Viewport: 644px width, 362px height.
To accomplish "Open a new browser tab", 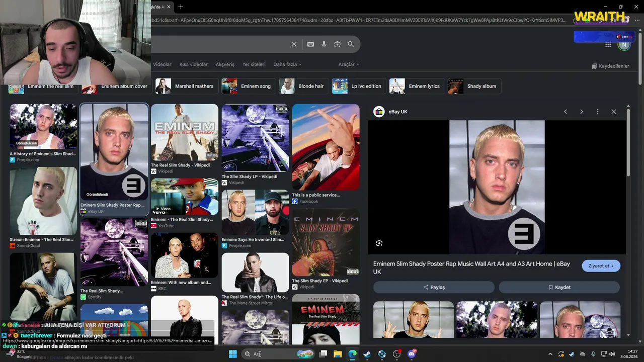I will [181, 7].
